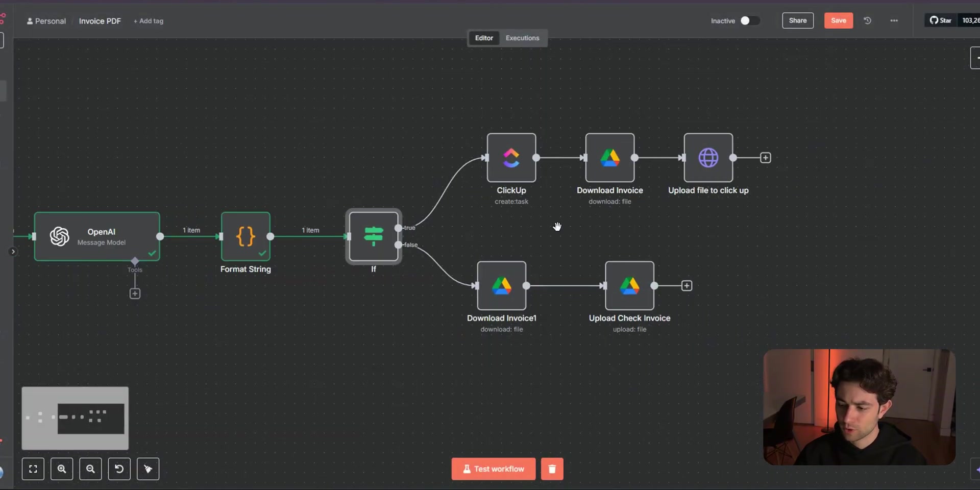
Task: Expand the left sidebar
Action: pyautogui.click(x=13, y=252)
